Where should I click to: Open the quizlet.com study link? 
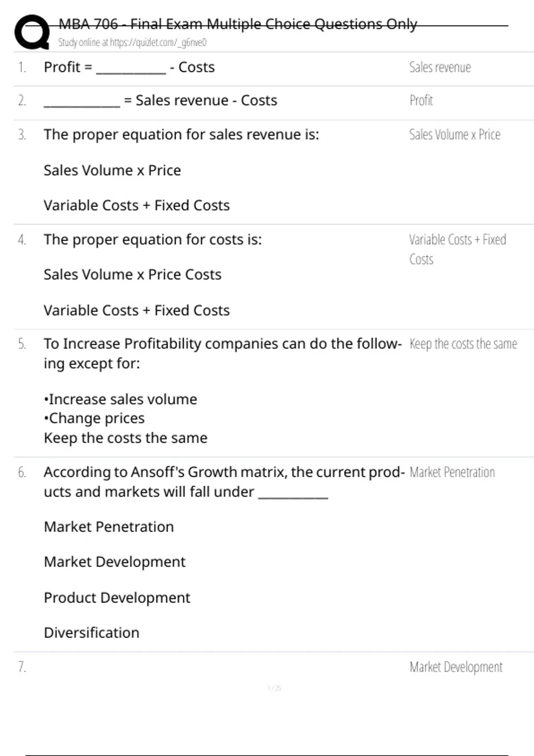pyautogui.click(x=132, y=43)
